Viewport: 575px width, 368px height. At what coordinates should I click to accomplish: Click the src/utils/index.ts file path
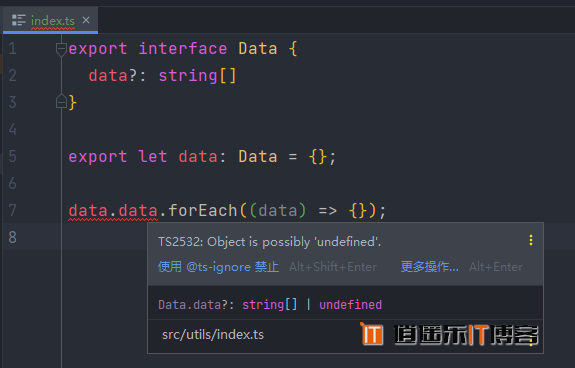[213, 335]
